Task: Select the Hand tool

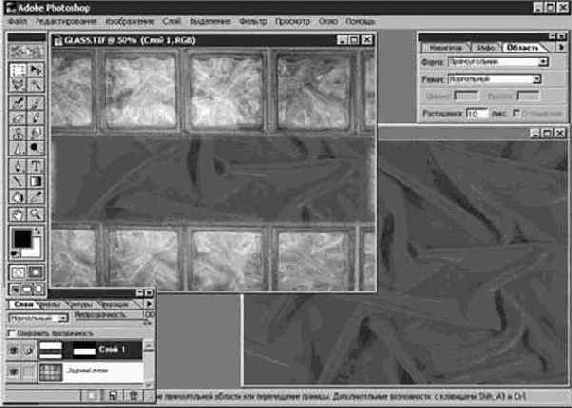Action: coord(18,214)
